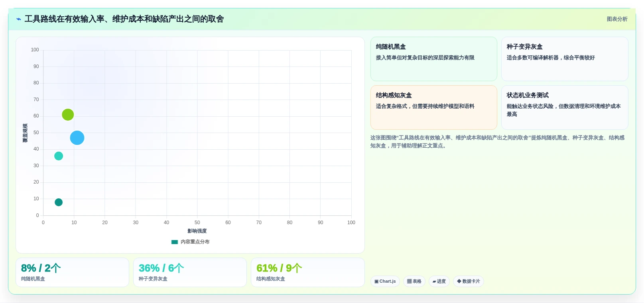Screen dimensions: 644x303
Task: Click the 36% / 6个 stat card
Action: [x=190, y=272]
